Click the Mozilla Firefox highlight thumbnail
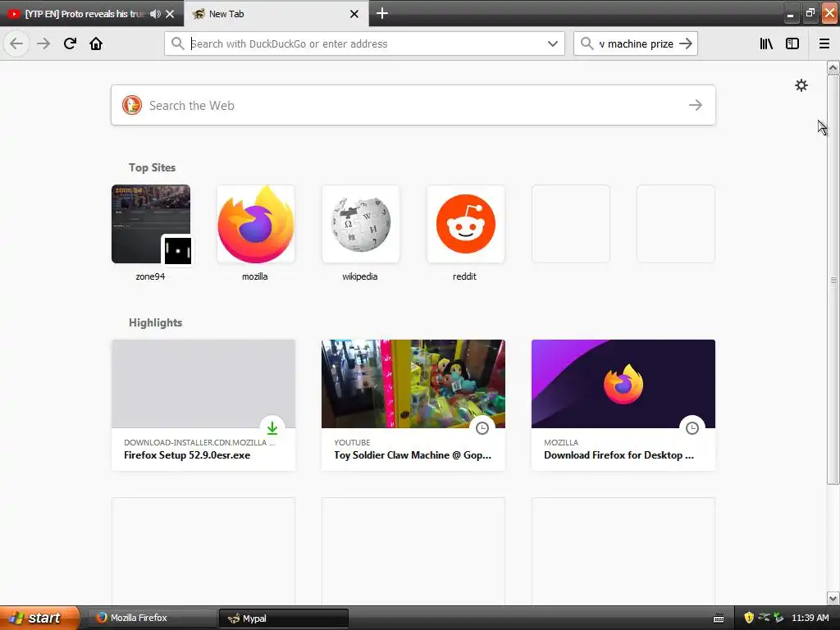 pos(623,384)
